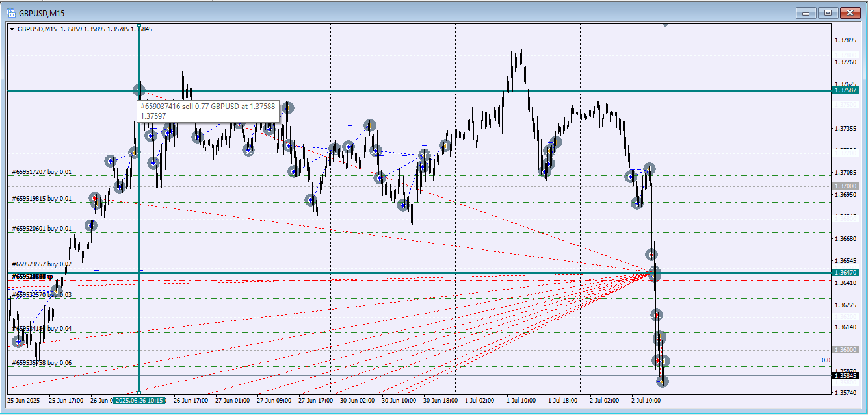
Task: Minimize the GBPUSD,M15 chart window
Action: coord(807,12)
